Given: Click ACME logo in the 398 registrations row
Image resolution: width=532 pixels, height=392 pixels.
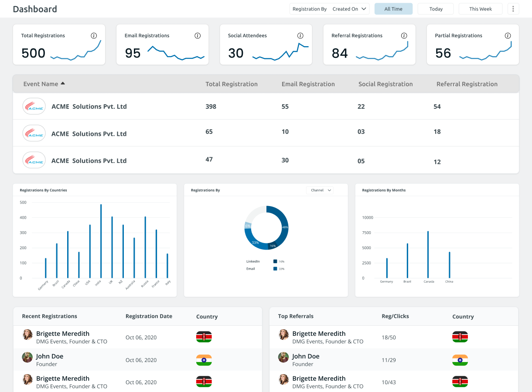Looking at the screenshot, I should pos(34,106).
